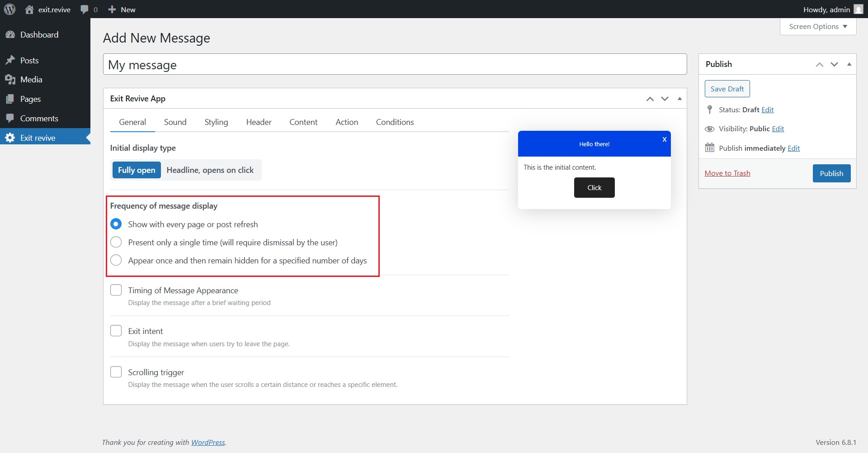Image resolution: width=868 pixels, height=453 pixels.
Task: Collapse the Publish panel toggle arrow
Action: point(849,64)
